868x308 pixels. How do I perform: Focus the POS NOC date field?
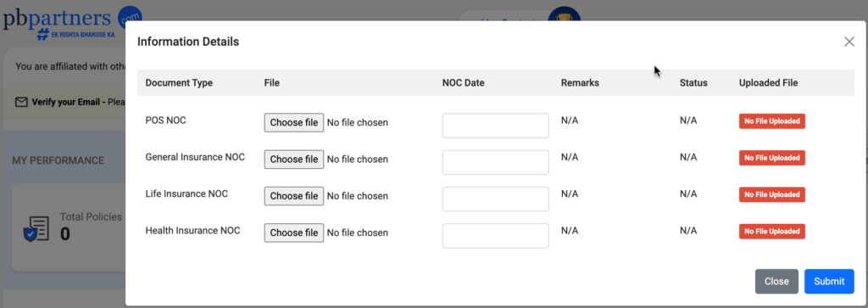(495, 126)
